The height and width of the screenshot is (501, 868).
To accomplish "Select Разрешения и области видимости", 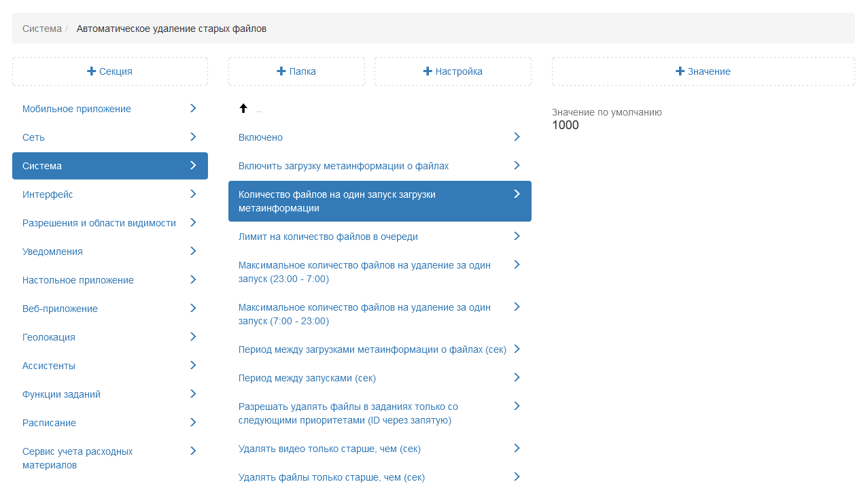I will [x=99, y=223].
